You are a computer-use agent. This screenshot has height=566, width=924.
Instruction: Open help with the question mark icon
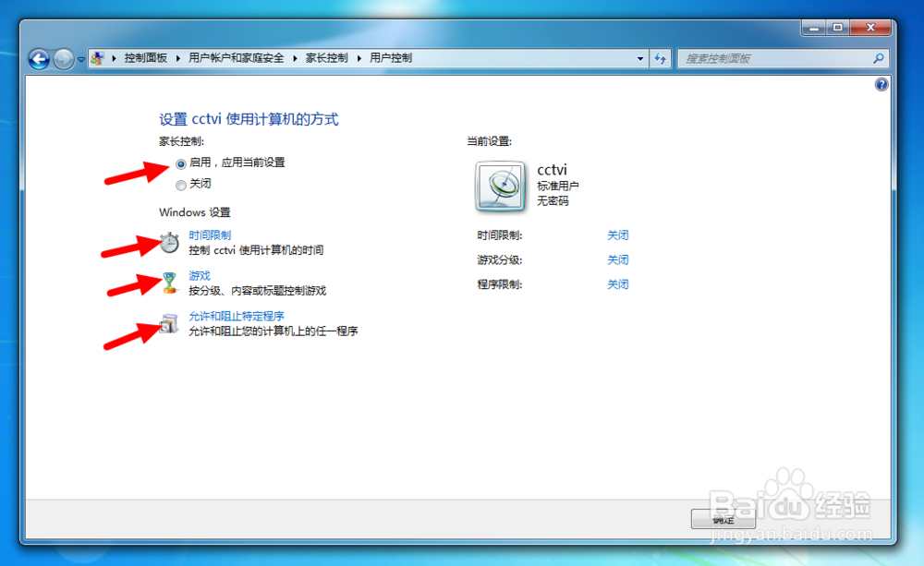click(881, 85)
